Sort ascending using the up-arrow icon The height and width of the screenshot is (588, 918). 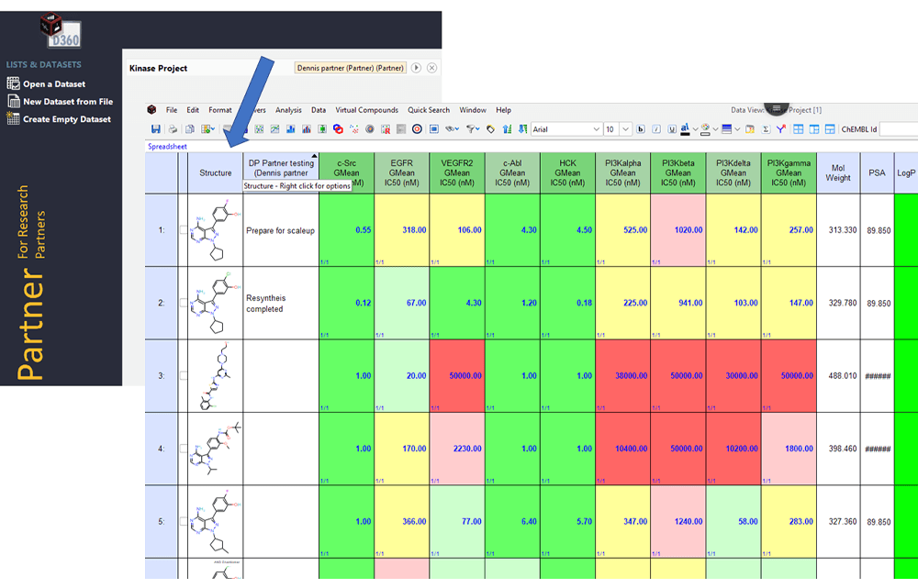507,129
